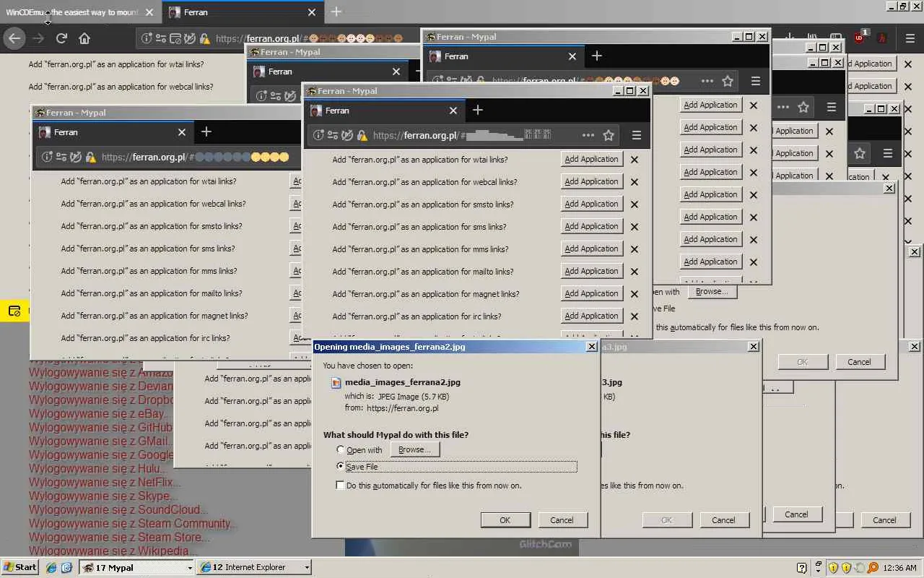Select the Ferran tab in the front Mypal window
Image resolution: width=924 pixels, height=578 pixels.
tap(383, 111)
